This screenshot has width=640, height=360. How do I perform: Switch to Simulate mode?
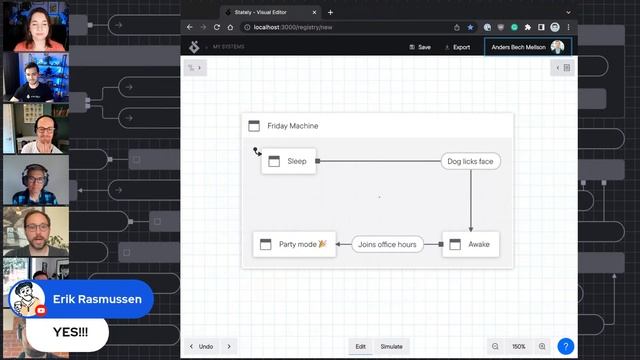click(x=391, y=347)
